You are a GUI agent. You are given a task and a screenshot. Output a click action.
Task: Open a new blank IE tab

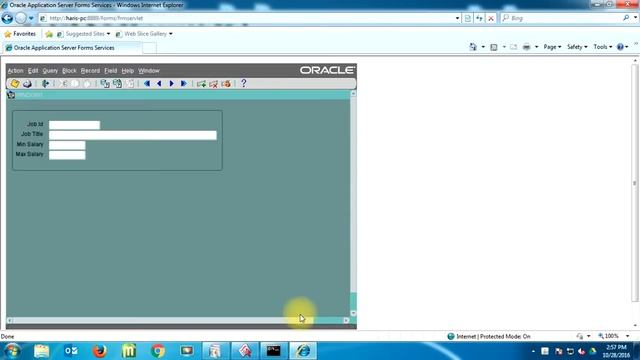tap(149, 48)
